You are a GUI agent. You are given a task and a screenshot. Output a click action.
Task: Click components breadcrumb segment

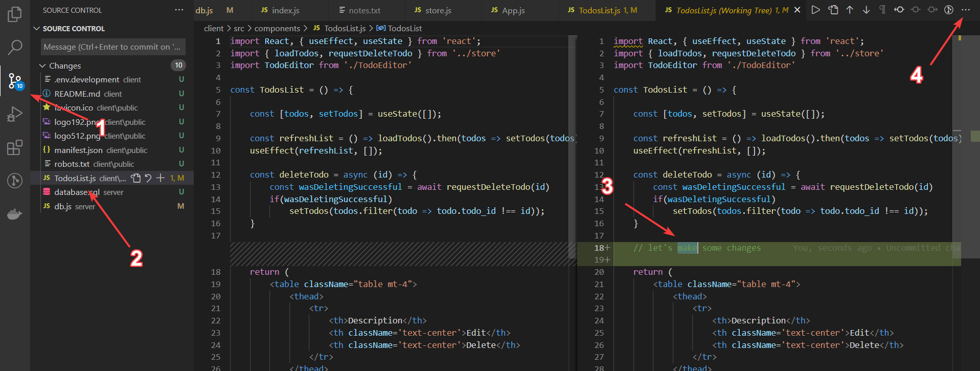(277, 28)
